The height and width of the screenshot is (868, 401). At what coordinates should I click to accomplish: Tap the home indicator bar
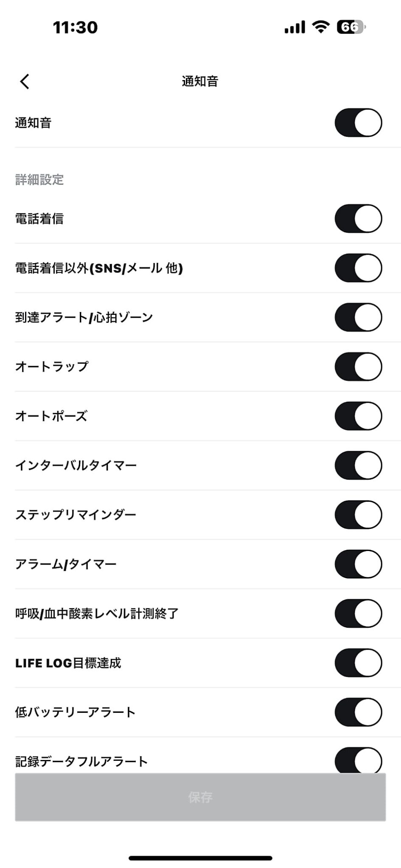pos(200,858)
